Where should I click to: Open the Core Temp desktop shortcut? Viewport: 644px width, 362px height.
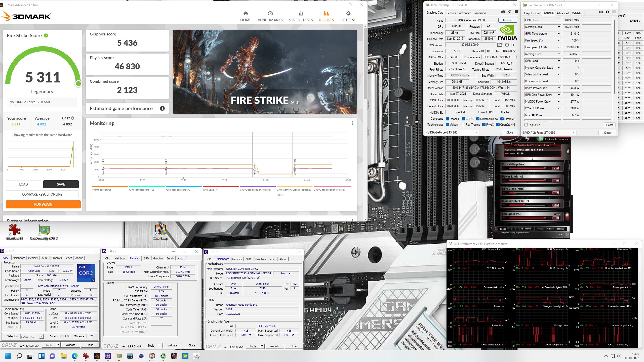(160, 232)
